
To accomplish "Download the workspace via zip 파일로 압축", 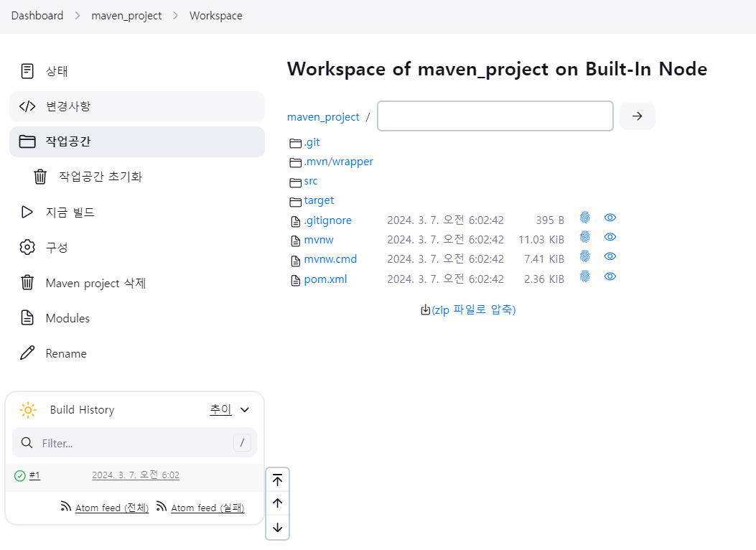I will point(474,310).
